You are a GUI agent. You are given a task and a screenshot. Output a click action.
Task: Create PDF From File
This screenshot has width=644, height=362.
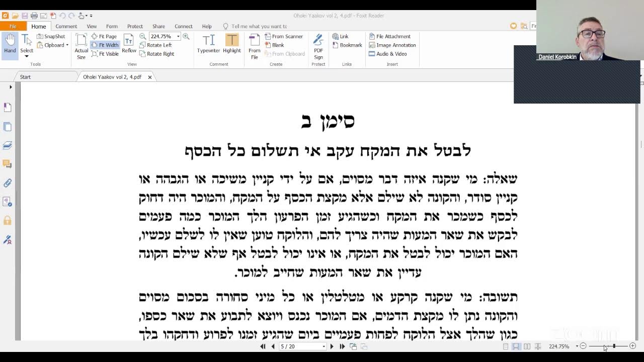255,47
